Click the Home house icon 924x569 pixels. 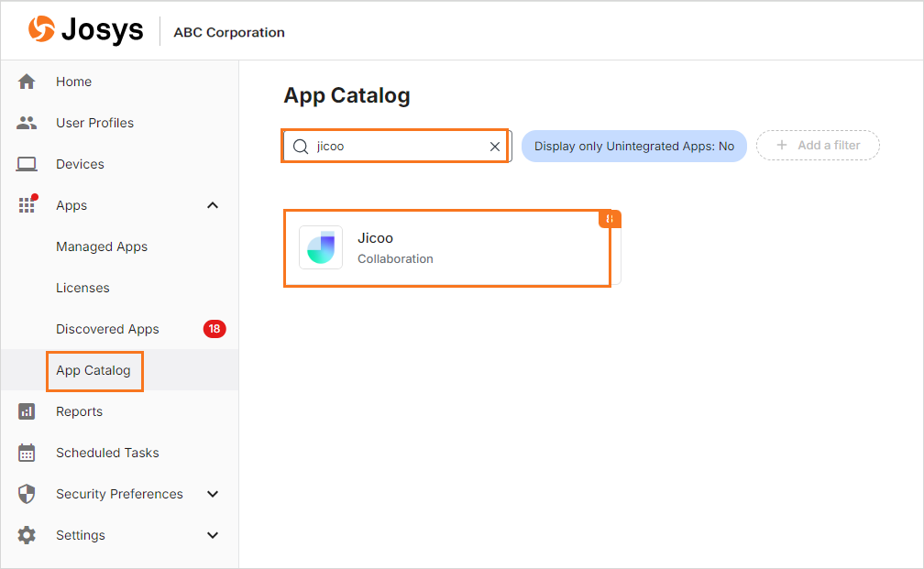coord(27,82)
